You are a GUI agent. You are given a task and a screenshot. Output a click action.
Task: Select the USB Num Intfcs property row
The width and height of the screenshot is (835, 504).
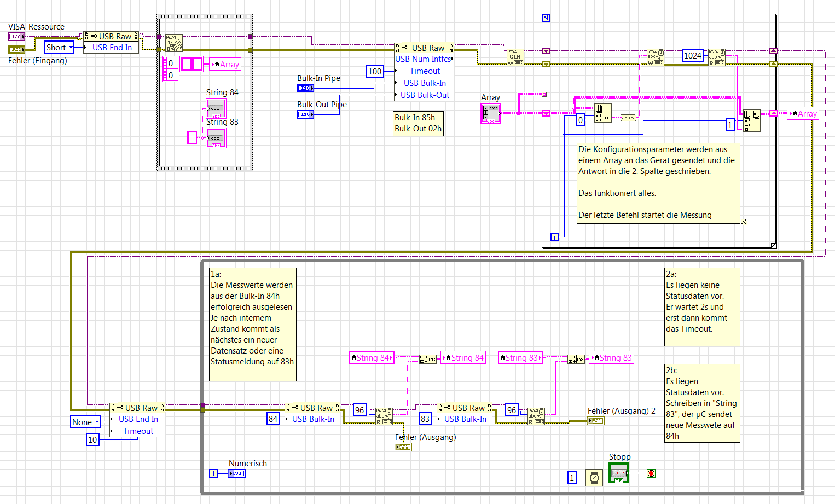424,59
